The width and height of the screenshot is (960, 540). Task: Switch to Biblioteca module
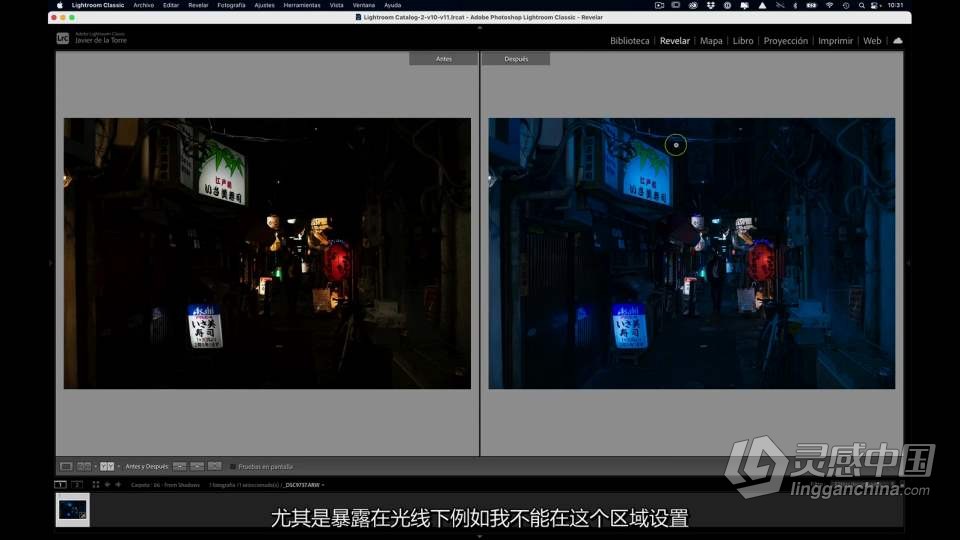point(629,40)
